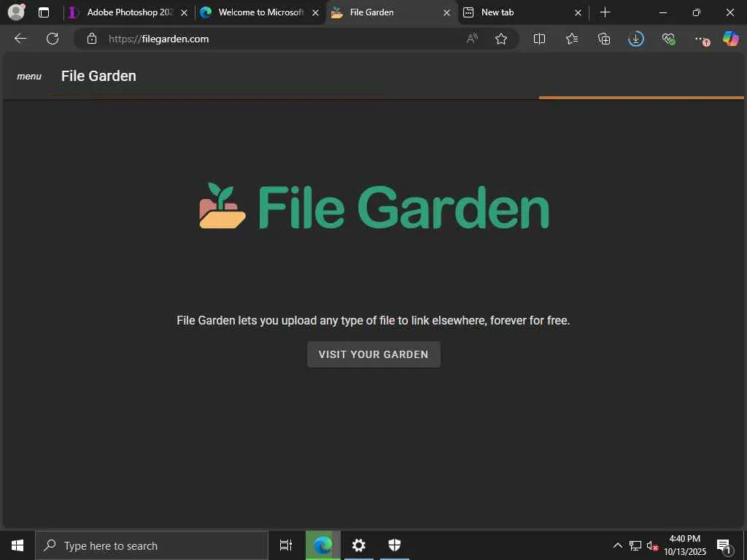747x560 pixels.
Task: Open Settings and more ellipsis
Action: (701, 39)
